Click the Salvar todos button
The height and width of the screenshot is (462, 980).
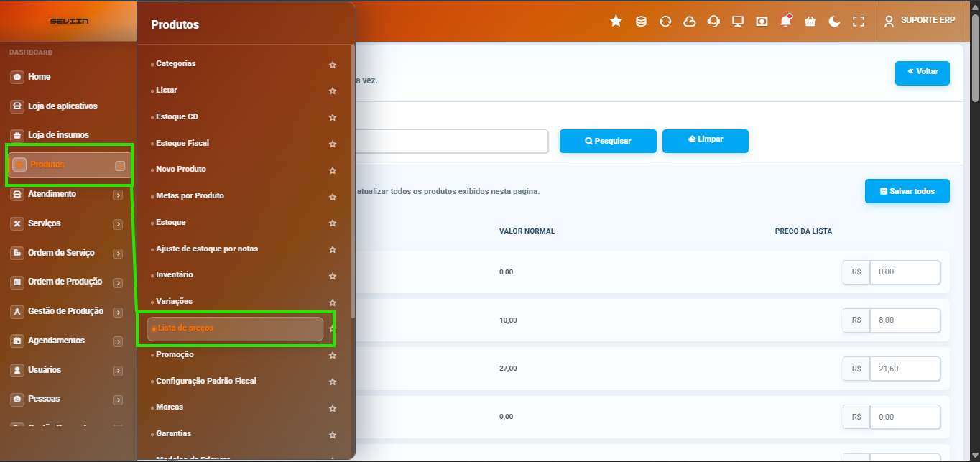[907, 191]
